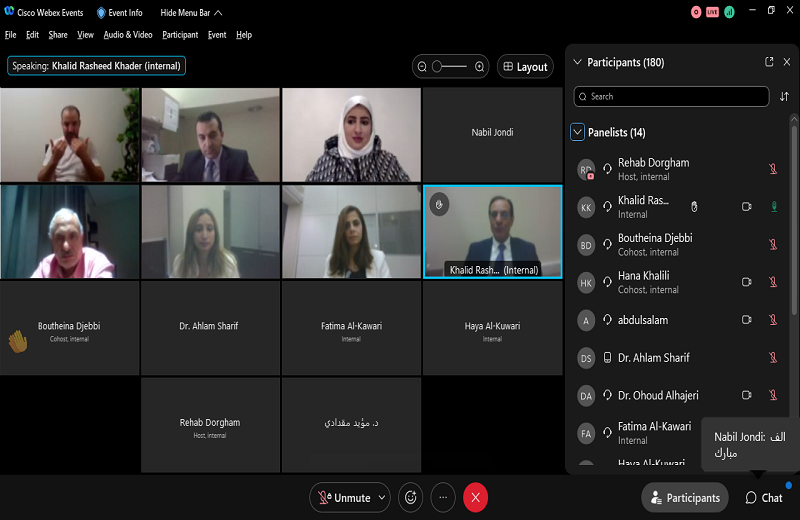The width and height of the screenshot is (800, 520).
Task: Toggle Rehab Dorgham's muted microphone
Action: 773,169
